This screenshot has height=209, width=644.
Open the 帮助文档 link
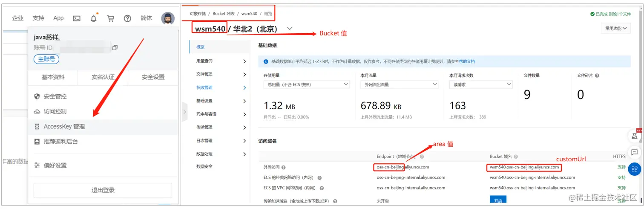click(x=467, y=61)
